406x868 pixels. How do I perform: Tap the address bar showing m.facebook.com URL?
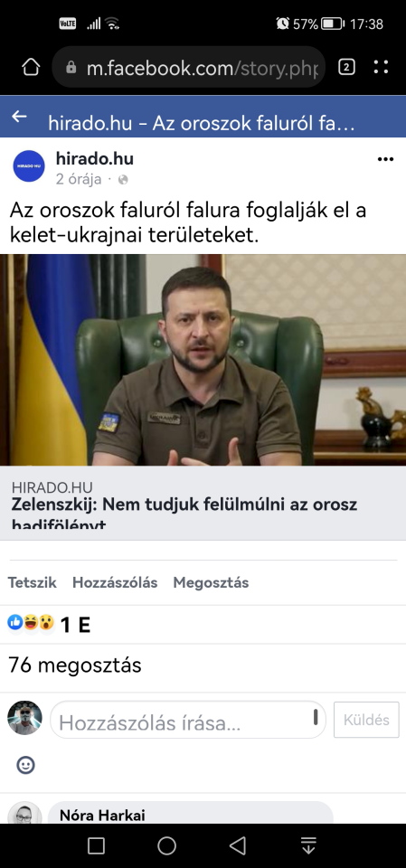(x=188, y=68)
